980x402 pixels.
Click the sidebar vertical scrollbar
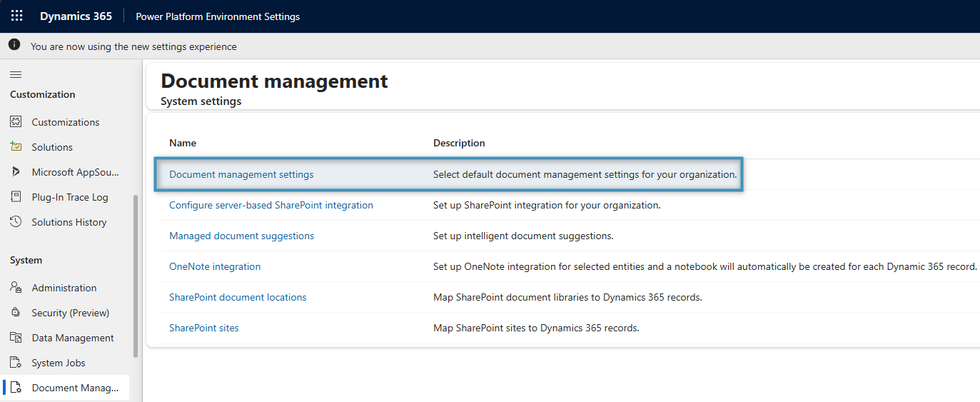pos(136,275)
